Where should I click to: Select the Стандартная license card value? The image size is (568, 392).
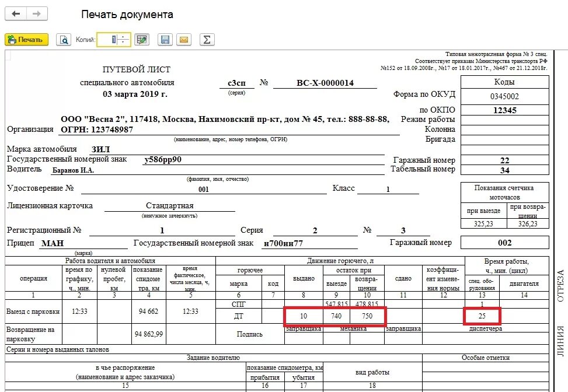[169, 205]
